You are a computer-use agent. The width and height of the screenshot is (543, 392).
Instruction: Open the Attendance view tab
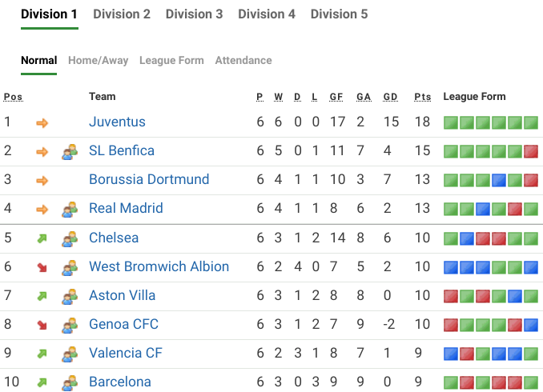coord(243,60)
